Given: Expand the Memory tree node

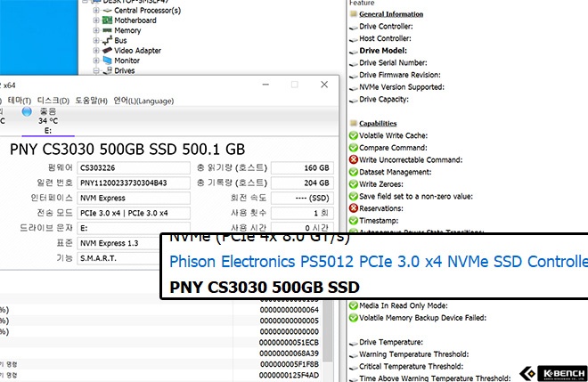Looking at the screenshot, I should pyautogui.click(x=96, y=30).
